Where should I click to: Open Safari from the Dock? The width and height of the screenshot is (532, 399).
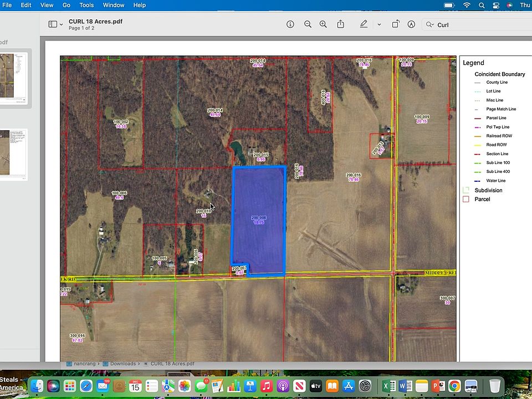(86, 386)
